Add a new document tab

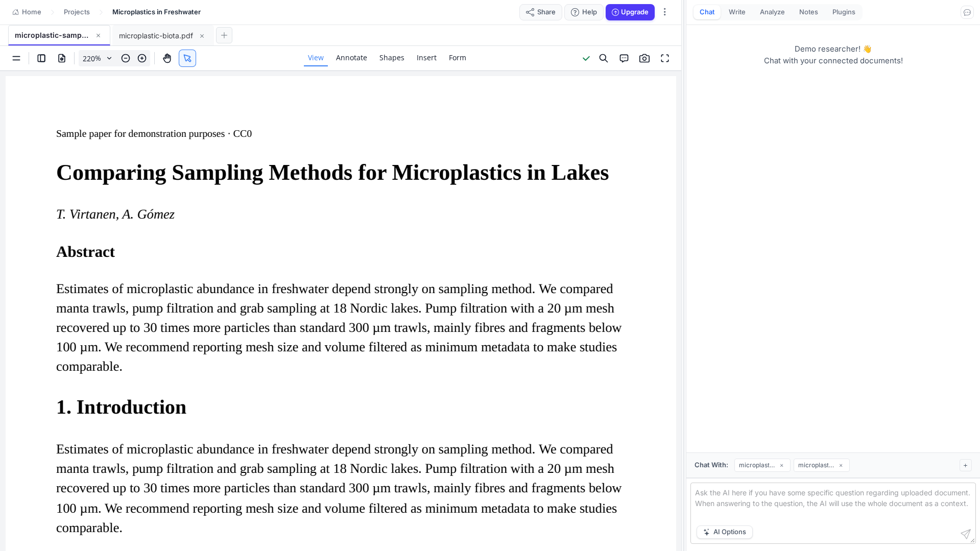pyautogui.click(x=224, y=35)
